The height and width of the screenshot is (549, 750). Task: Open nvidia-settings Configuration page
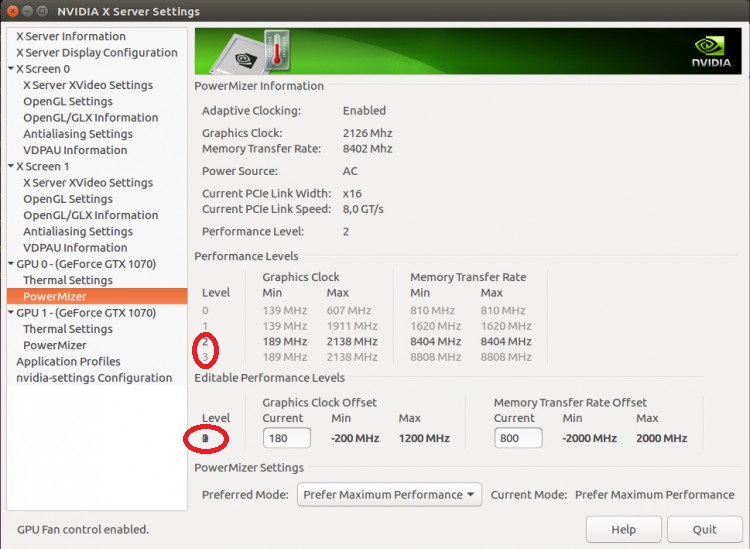point(94,378)
